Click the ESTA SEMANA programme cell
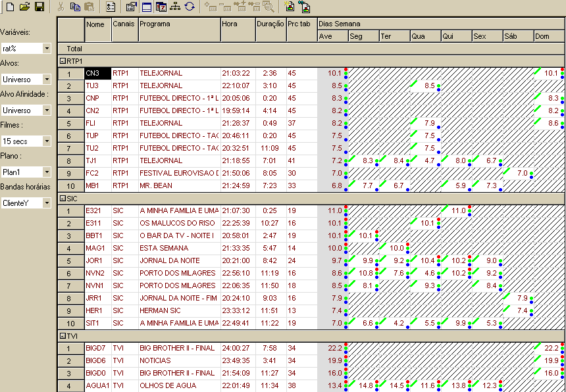 180,248
